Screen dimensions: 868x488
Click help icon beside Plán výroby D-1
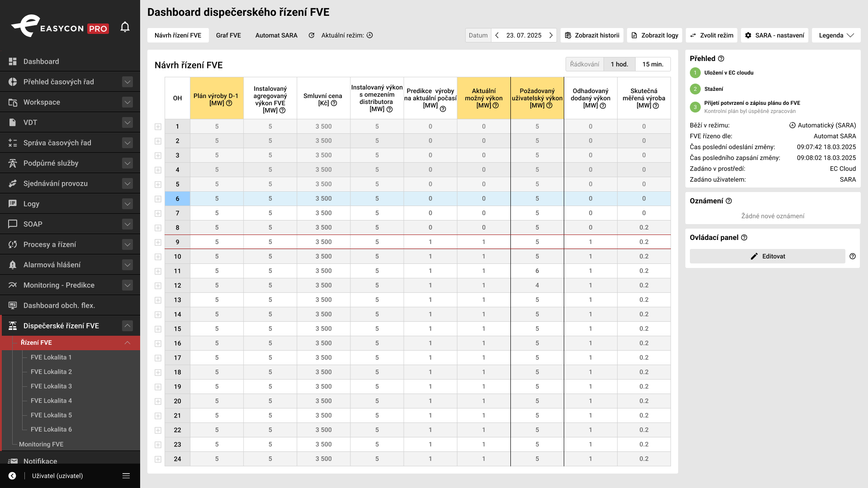tap(229, 103)
